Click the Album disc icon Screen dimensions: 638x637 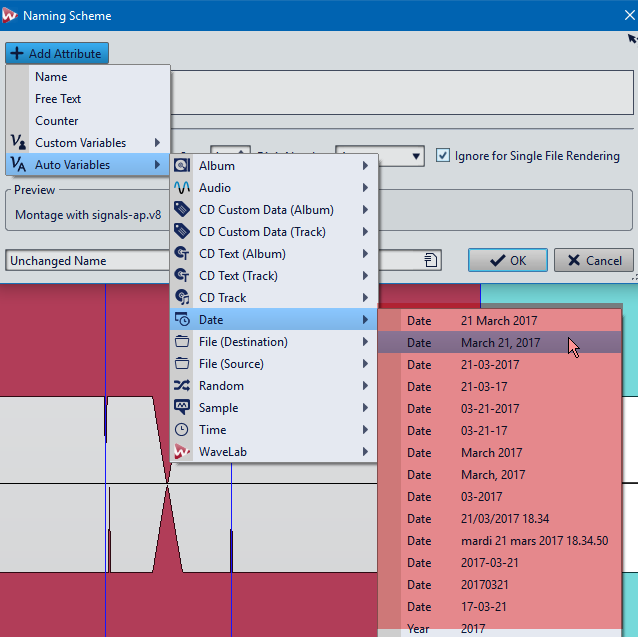(181, 166)
